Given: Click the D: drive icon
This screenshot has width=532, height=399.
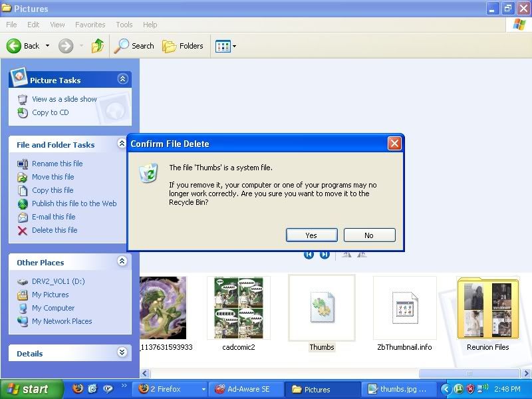Looking at the screenshot, I should point(23,281).
